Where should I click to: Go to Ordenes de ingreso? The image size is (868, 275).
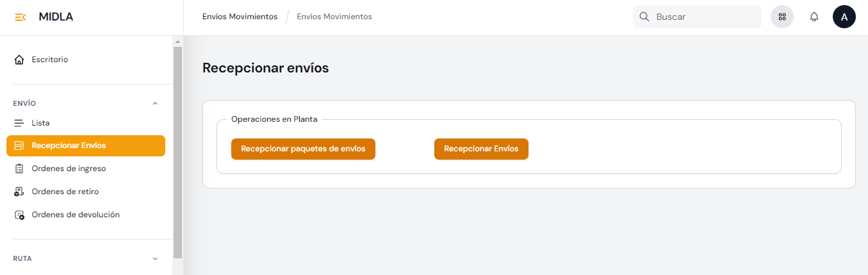tap(69, 169)
